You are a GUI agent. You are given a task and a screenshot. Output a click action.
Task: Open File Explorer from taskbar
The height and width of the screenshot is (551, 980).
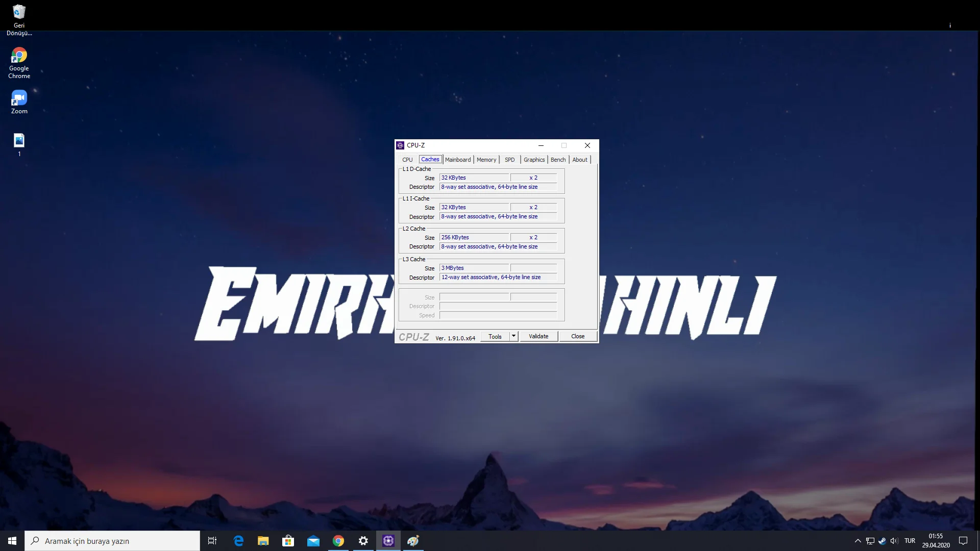tap(263, 541)
